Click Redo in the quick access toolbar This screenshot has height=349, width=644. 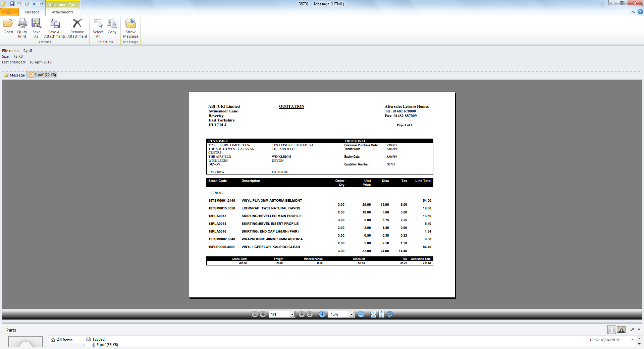click(x=27, y=4)
